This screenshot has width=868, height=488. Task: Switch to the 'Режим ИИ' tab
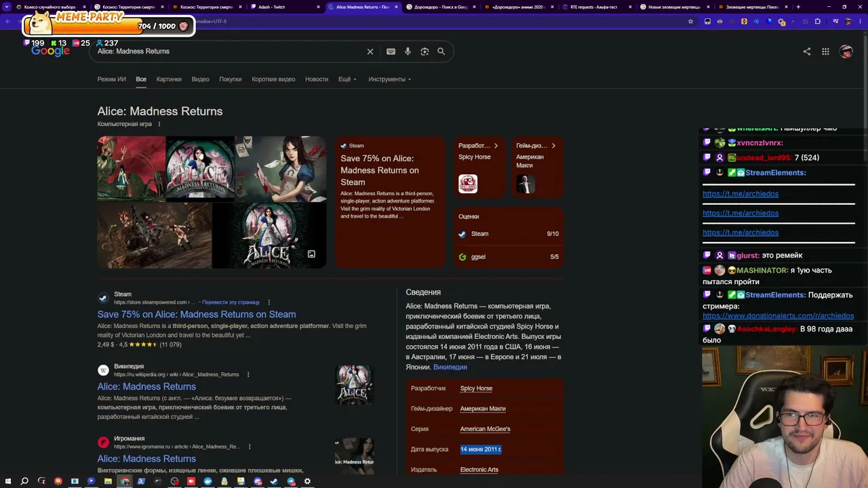coord(112,79)
